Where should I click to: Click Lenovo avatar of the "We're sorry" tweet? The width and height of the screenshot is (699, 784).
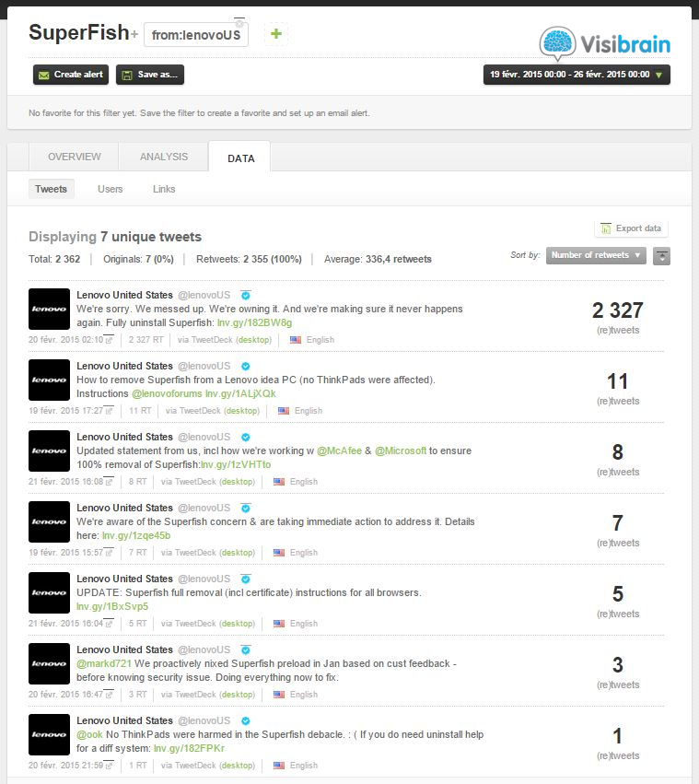49,309
